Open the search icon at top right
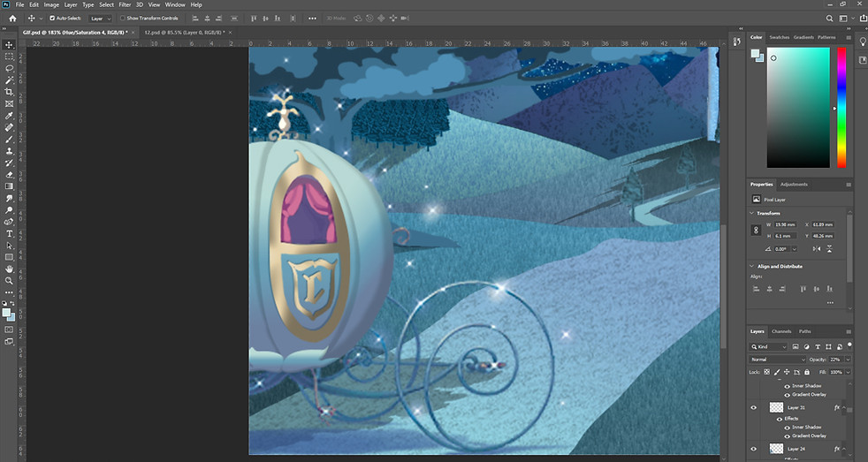 [x=829, y=19]
